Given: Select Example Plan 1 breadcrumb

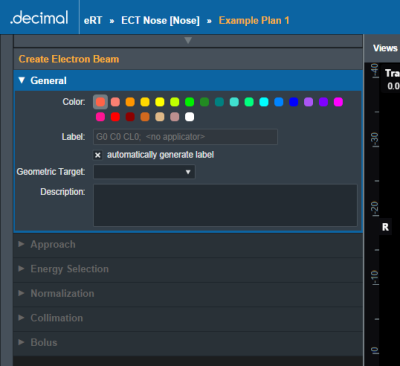Looking at the screenshot, I should click(x=254, y=20).
